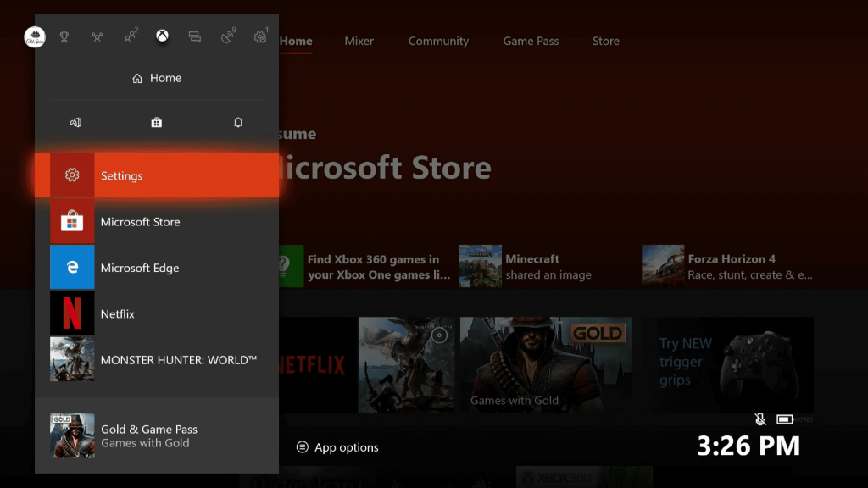The image size is (868, 488).
Task: Open the System gear tab in guide
Action: (260, 36)
